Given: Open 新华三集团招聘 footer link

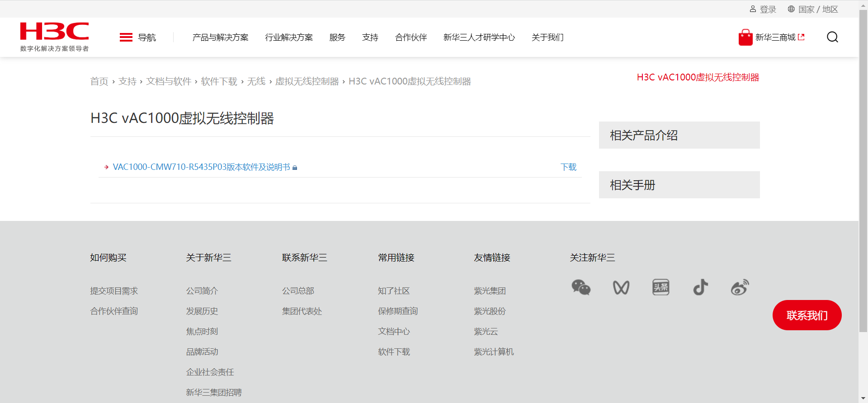Looking at the screenshot, I should 214,393.
